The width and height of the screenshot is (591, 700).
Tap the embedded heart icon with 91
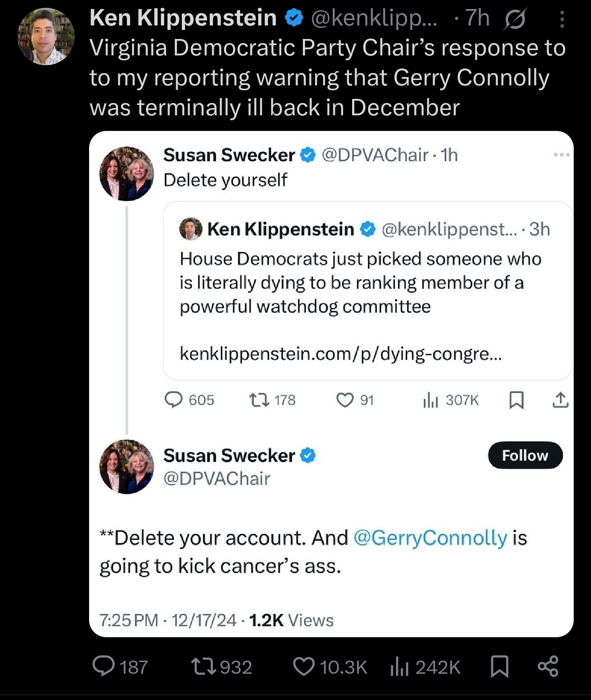point(345,400)
